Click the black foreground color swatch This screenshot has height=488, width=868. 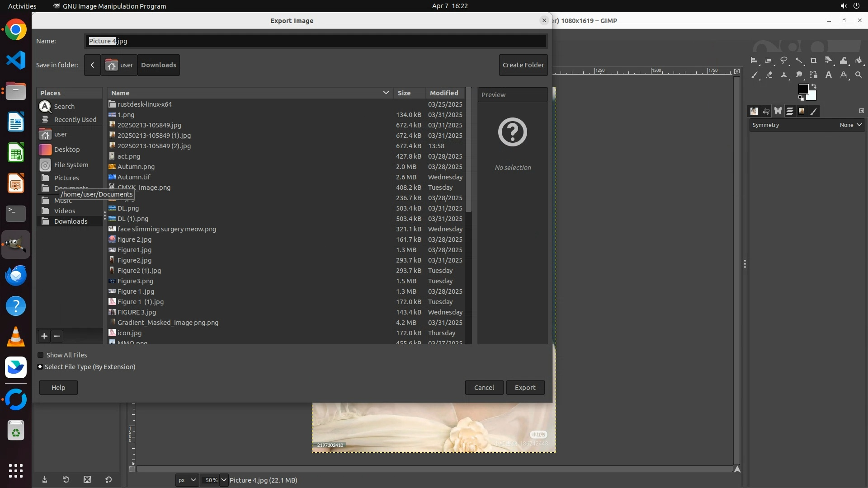pos(803,89)
